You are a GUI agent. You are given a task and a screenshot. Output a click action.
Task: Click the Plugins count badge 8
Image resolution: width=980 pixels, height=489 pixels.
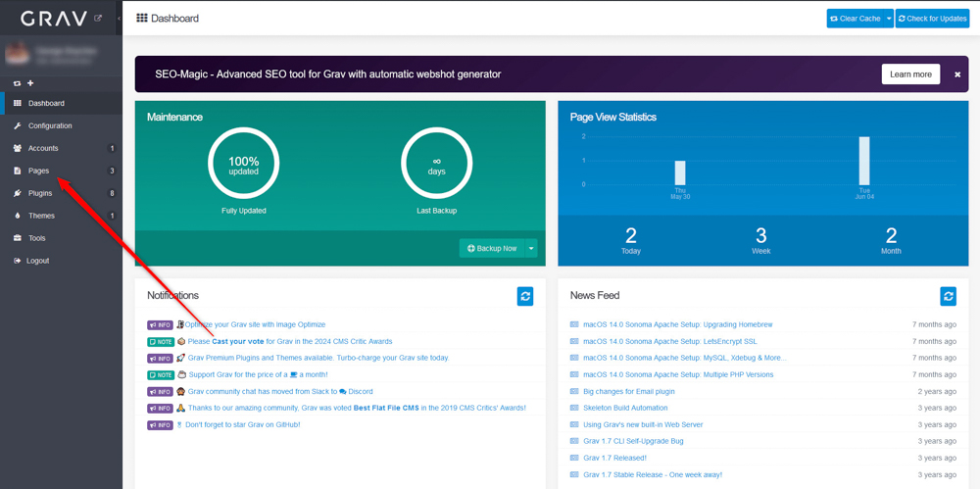coord(112,193)
